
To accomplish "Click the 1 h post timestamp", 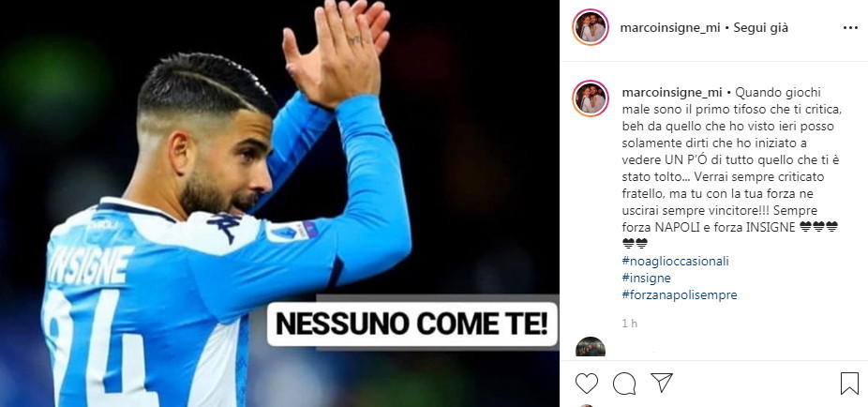I will coord(629,324).
